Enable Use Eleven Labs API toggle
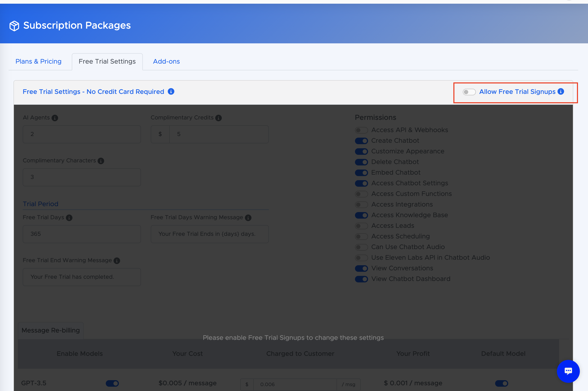Screen dimensions: 588x391 pos(361,258)
